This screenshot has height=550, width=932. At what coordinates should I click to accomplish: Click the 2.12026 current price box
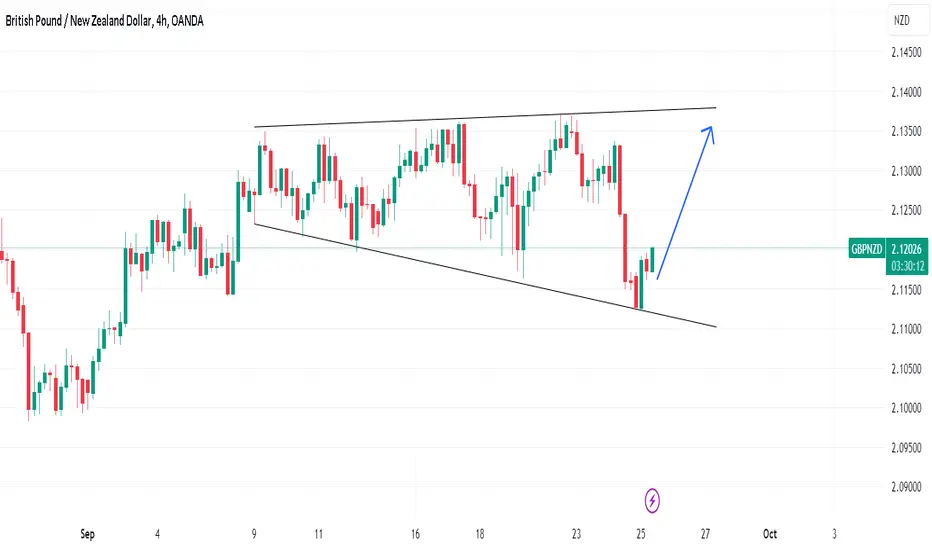906,249
